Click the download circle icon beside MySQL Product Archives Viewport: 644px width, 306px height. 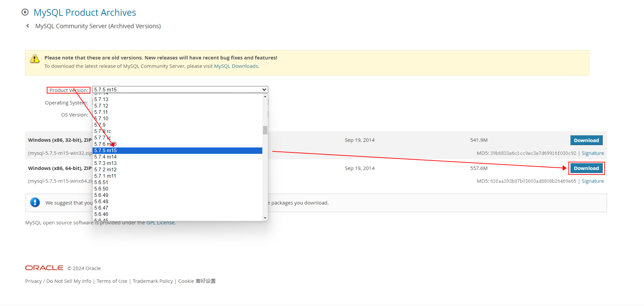25,12
